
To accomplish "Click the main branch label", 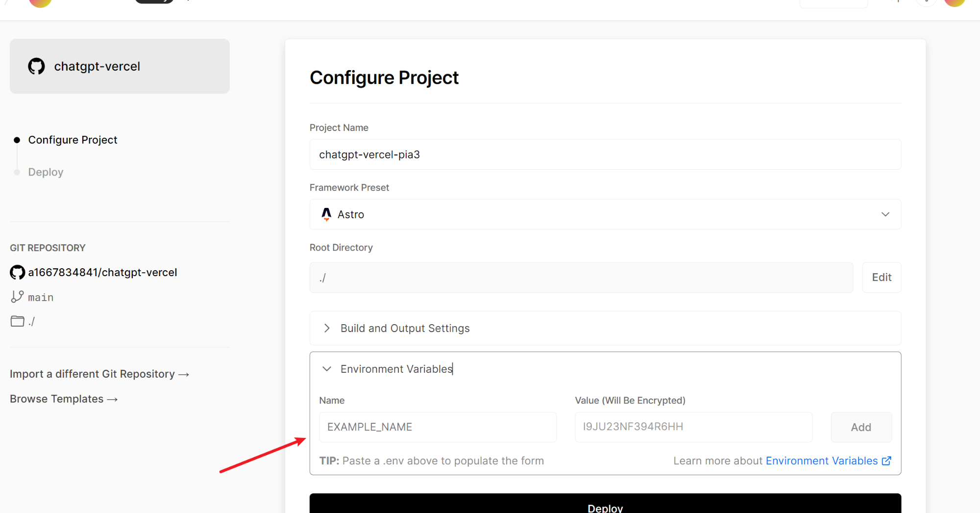I will click(41, 297).
